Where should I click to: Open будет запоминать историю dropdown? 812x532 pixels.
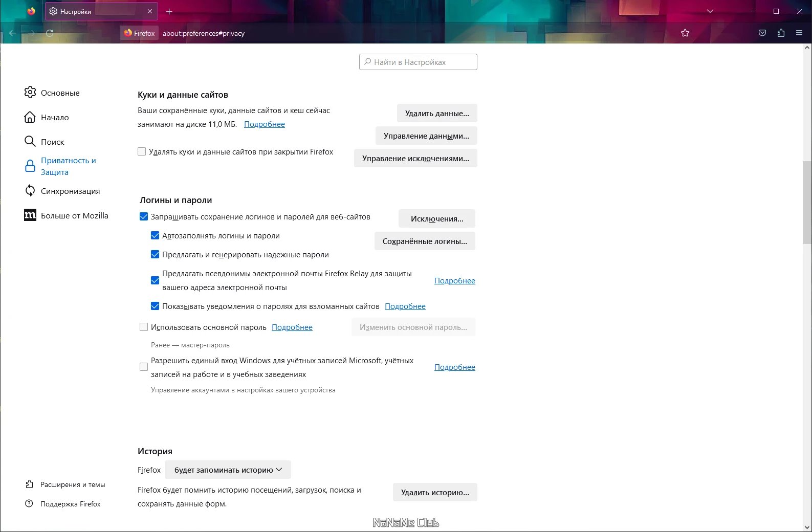click(228, 470)
